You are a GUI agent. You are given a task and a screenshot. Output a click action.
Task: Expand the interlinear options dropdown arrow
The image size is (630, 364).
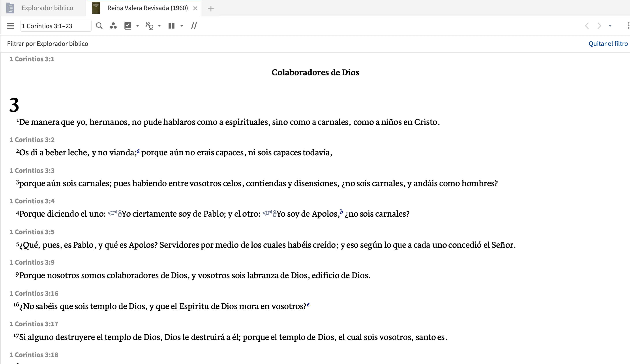[159, 26]
